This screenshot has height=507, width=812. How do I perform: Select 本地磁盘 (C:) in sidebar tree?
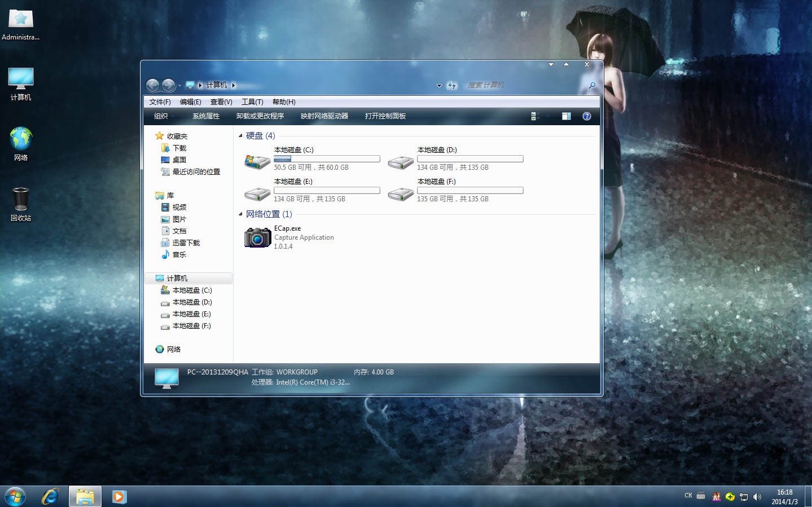(187, 290)
